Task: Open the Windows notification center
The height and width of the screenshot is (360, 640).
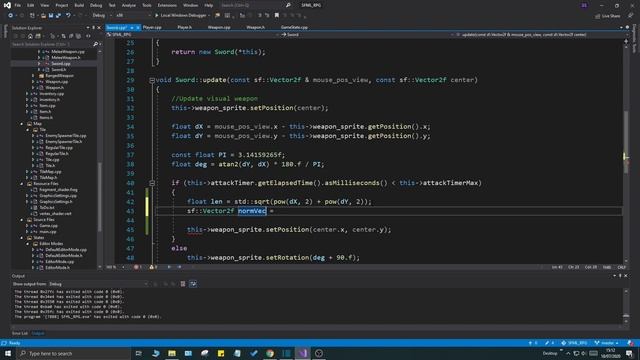Action: [x=629, y=353]
